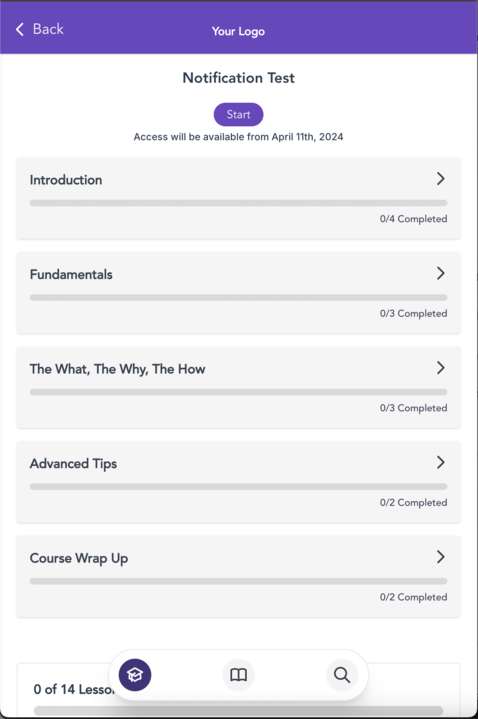Select the Fundamentals module title
Viewport: 478px width, 719px height.
coord(71,274)
